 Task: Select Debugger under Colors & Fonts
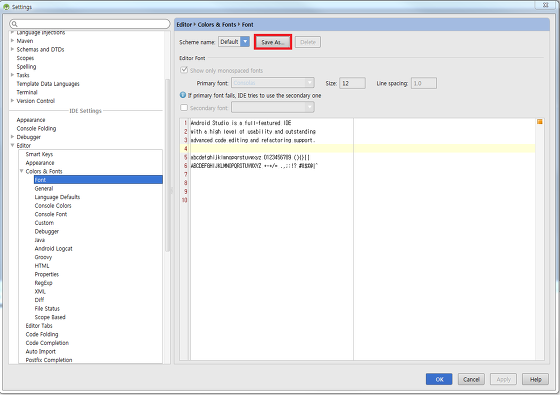[x=46, y=231]
